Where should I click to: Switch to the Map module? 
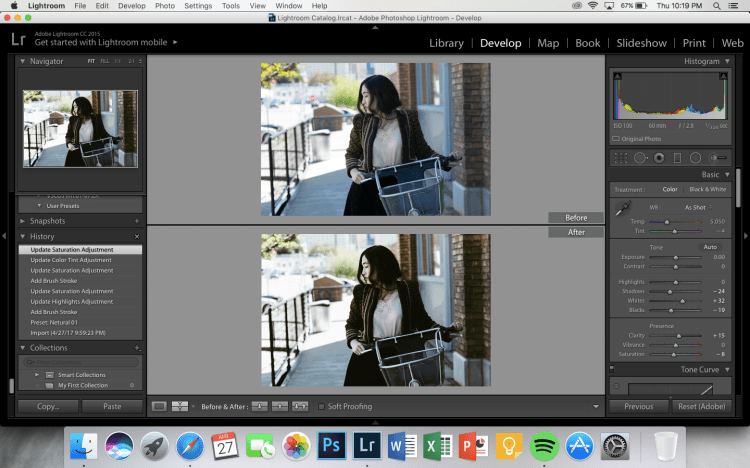548,43
